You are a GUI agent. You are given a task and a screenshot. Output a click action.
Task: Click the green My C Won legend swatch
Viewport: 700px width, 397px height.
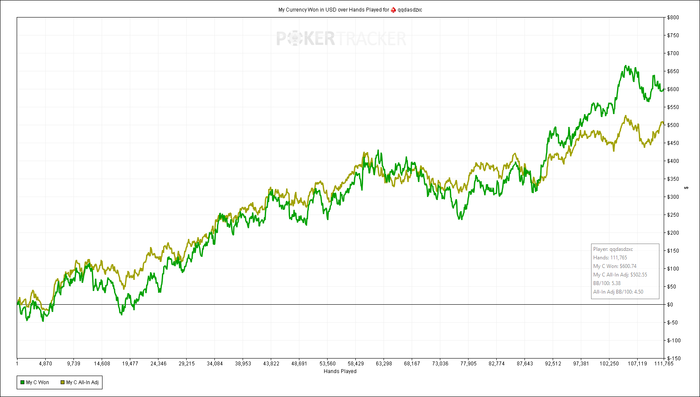click(x=22, y=382)
